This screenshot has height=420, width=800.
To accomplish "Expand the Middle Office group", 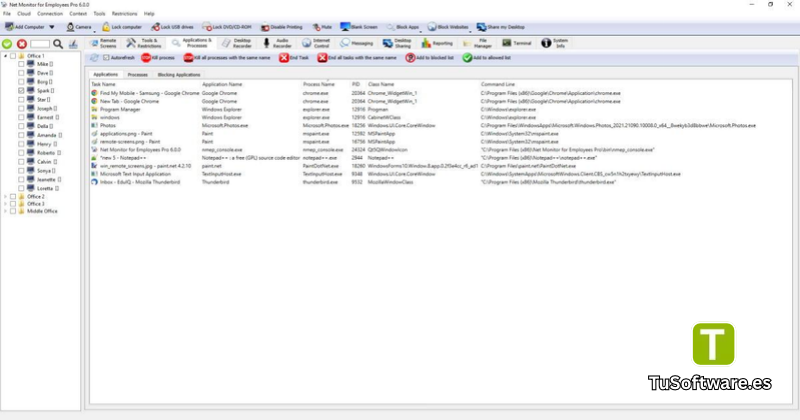I will point(6,211).
